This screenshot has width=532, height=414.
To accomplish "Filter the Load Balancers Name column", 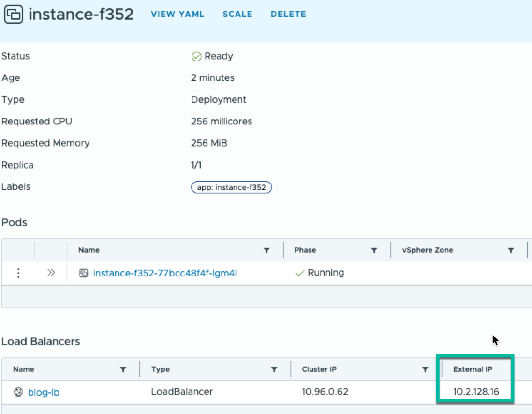I will (123, 369).
